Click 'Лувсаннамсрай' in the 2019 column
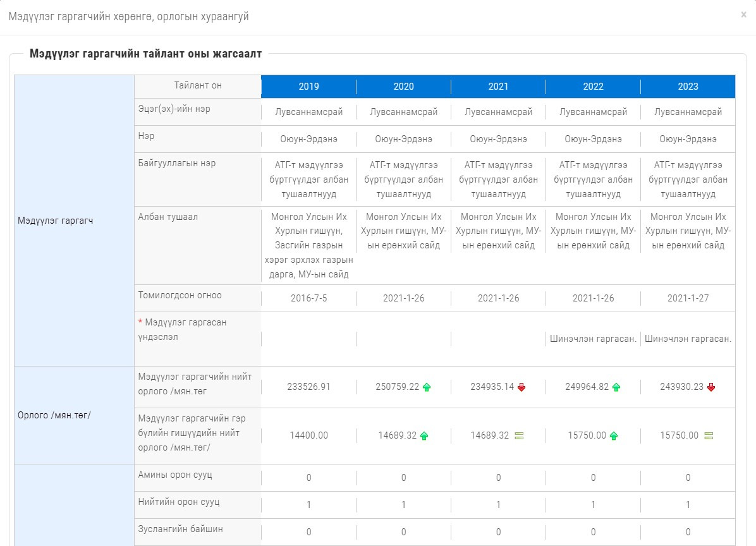 (x=308, y=112)
